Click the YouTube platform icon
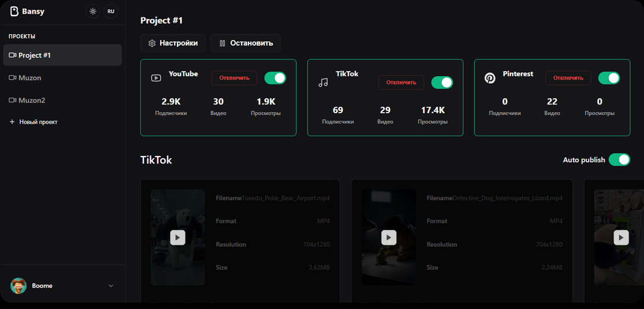Viewport: 644px width, 309px height. click(x=156, y=78)
